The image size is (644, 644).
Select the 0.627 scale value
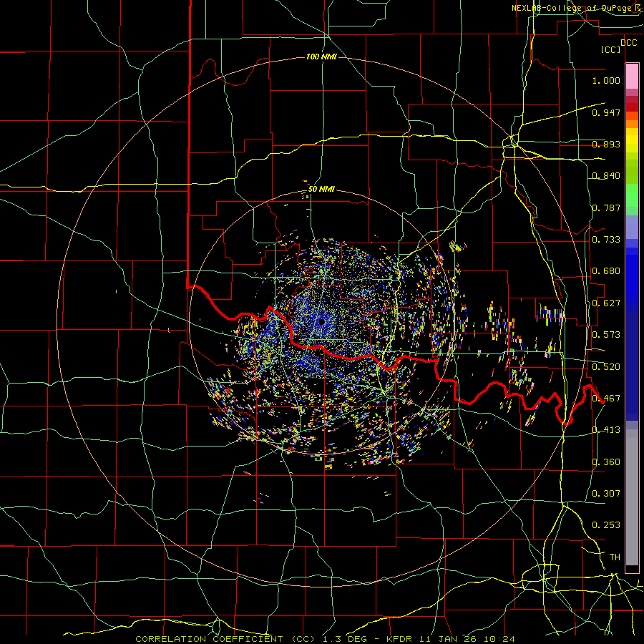(x=606, y=303)
